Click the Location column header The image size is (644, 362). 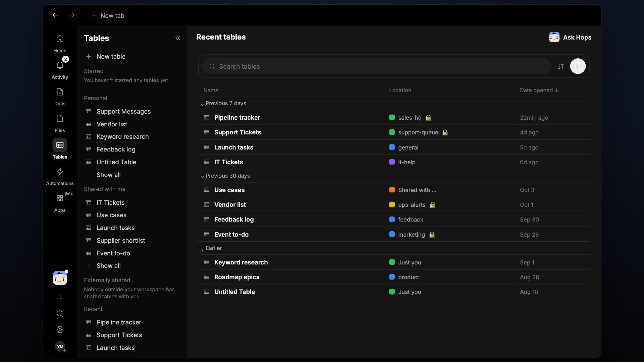tap(400, 90)
